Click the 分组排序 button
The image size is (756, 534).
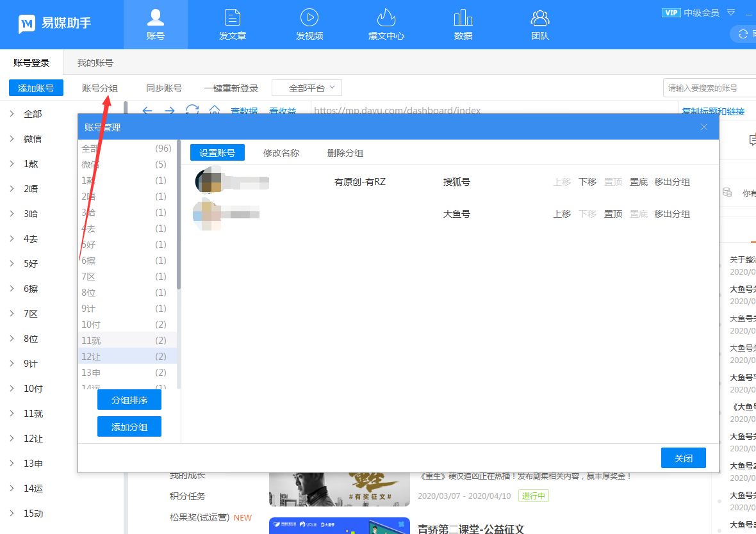pos(129,400)
